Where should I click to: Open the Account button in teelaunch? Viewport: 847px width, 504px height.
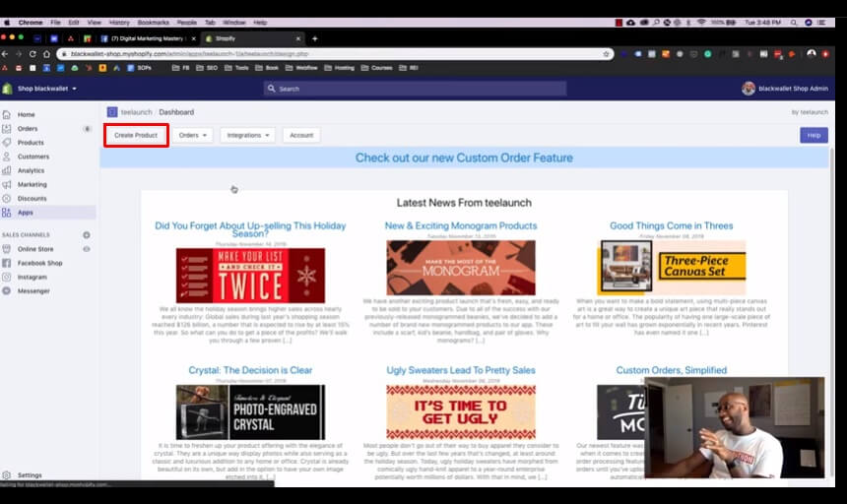301,135
